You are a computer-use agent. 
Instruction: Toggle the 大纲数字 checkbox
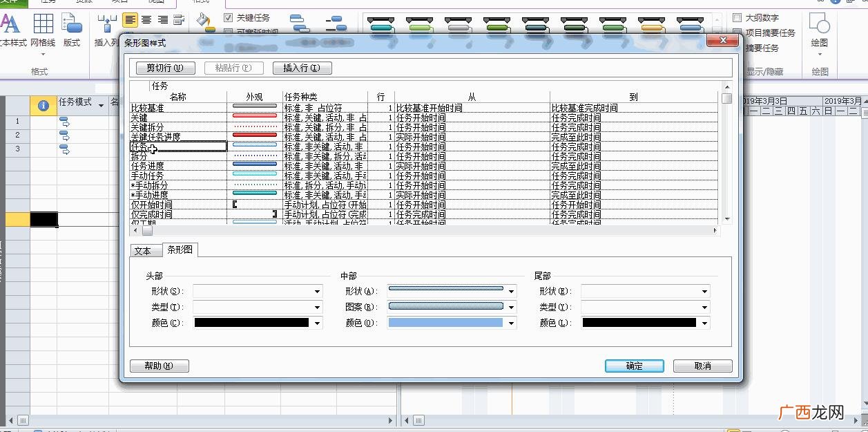point(737,17)
